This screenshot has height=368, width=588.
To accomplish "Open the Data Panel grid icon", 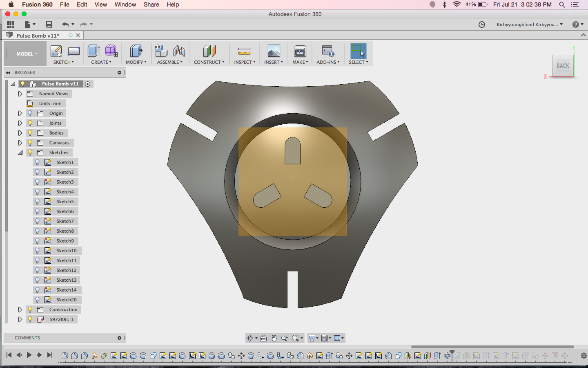I will [x=10, y=25].
